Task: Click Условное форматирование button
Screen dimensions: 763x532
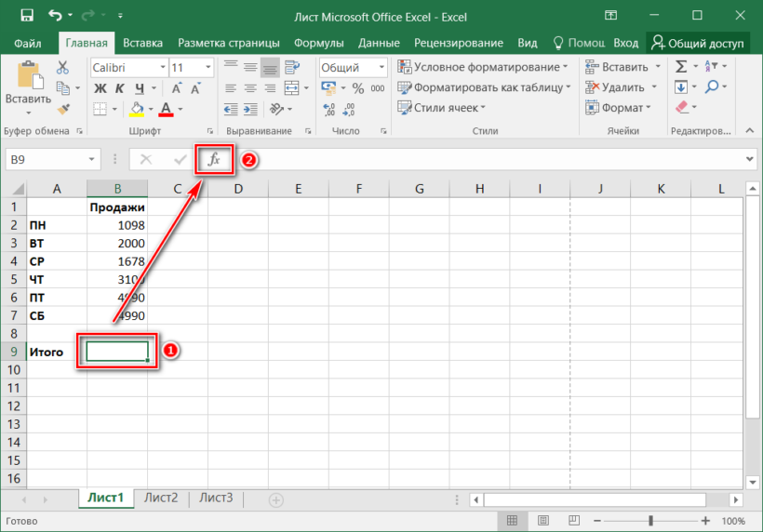Action: 484,67
